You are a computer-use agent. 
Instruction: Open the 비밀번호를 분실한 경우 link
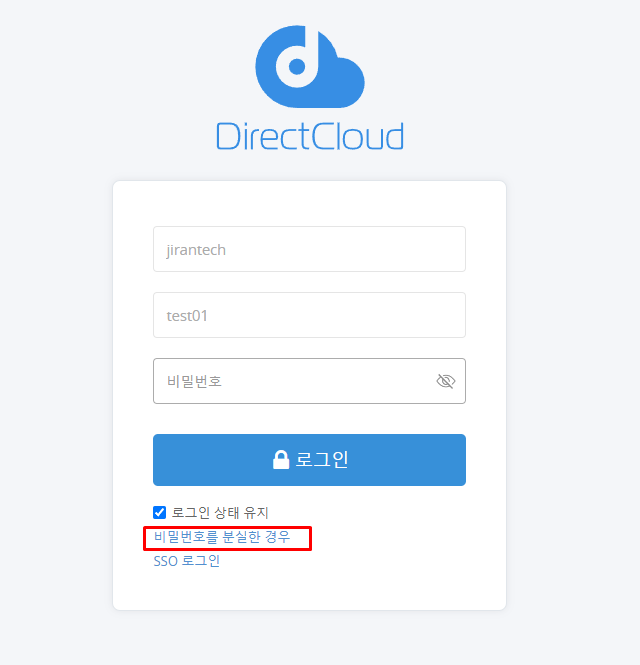[222, 537]
